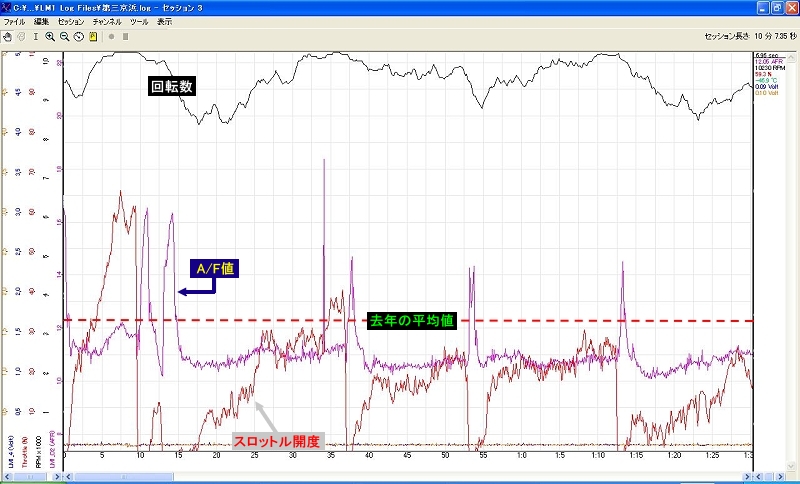This screenshot has width=800, height=484.
Task: Click the zoom out magnifier
Action: pyautogui.click(x=64, y=37)
